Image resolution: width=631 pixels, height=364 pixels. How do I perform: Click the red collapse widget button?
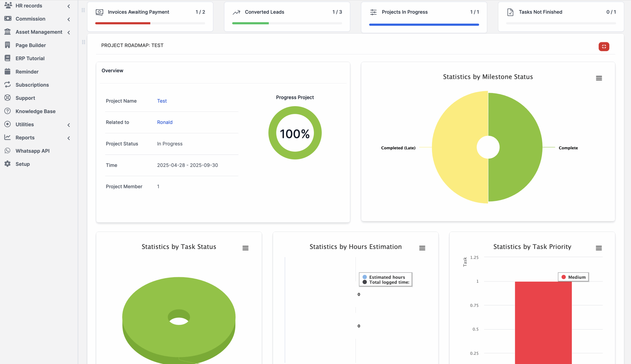tap(603, 47)
